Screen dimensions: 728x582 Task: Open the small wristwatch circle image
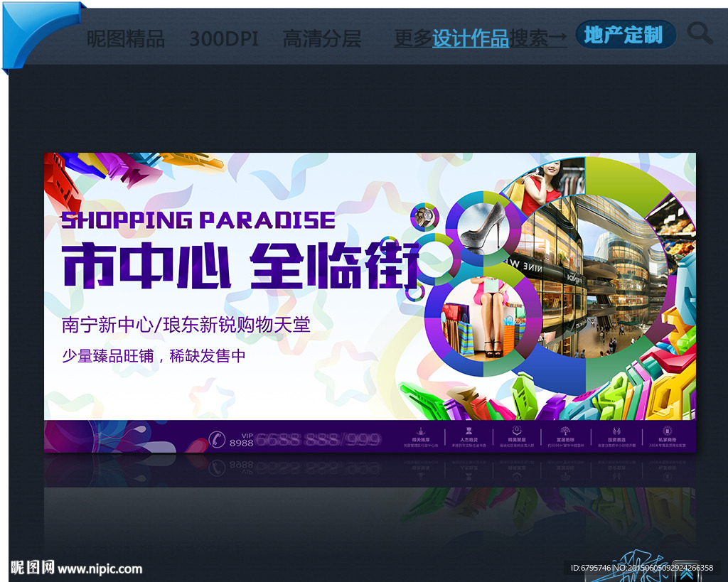424,217
